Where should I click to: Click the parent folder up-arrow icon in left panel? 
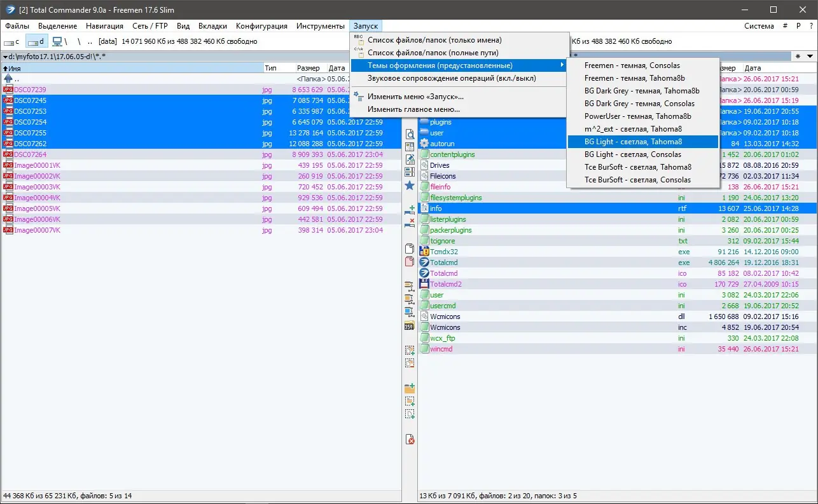coord(8,79)
